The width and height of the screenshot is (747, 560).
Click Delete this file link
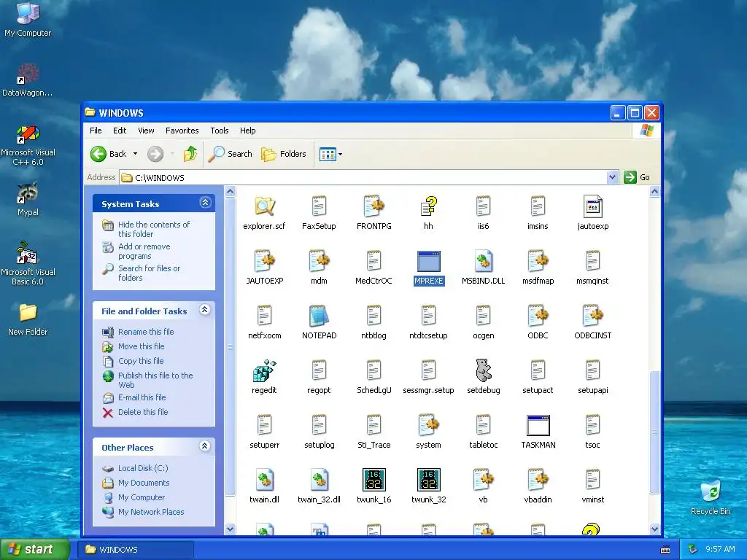(143, 412)
